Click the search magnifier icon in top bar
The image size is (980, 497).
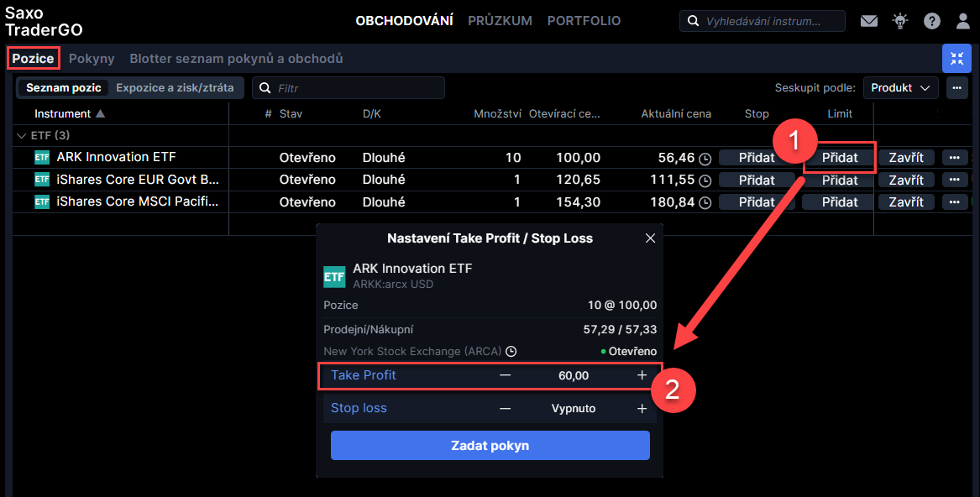pyautogui.click(x=693, y=21)
